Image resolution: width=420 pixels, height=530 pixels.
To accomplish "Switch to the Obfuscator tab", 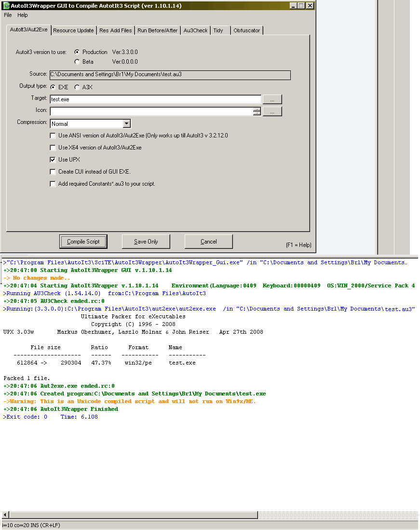I will click(x=247, y=30).
